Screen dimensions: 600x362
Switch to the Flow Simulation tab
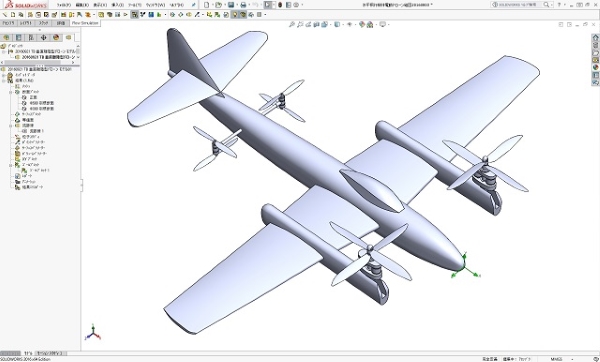coord(85,23)
